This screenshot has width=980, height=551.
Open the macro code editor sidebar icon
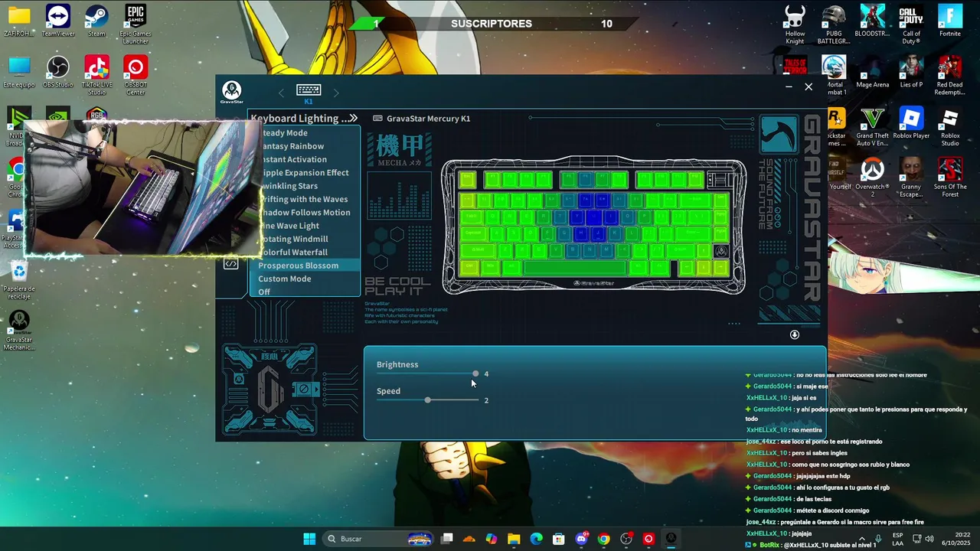click(x=230, y=264)
